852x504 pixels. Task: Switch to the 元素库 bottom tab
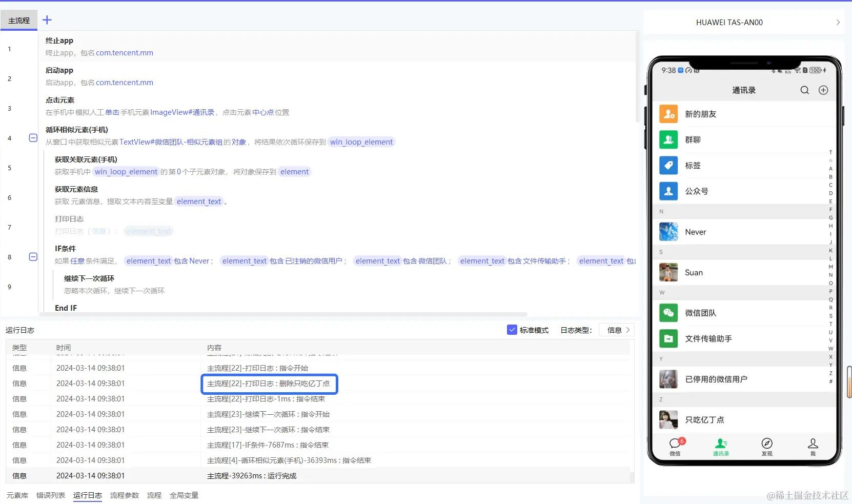click(17, 495)
